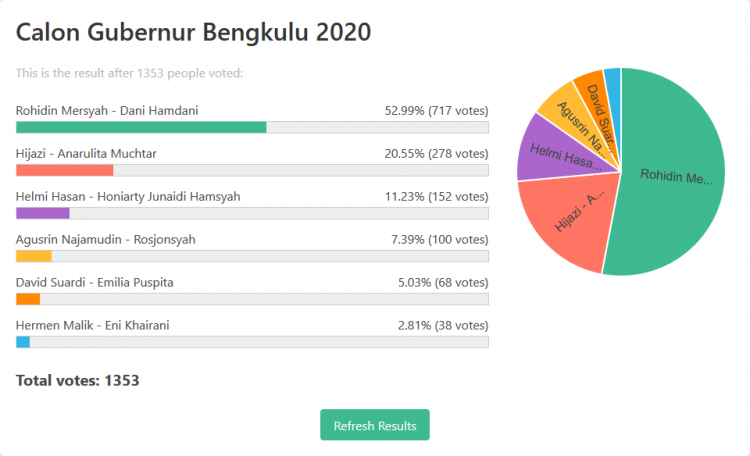Click the 2.81% (38 votes) text

click(443, 325)
